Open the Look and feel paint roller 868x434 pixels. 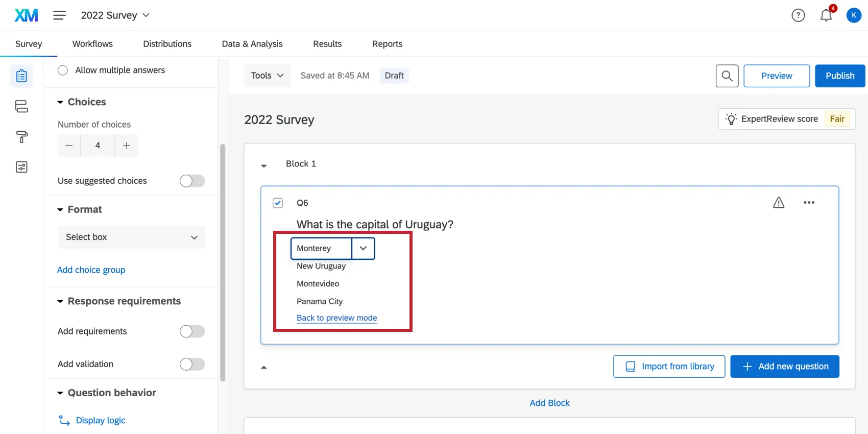point(21,137)
